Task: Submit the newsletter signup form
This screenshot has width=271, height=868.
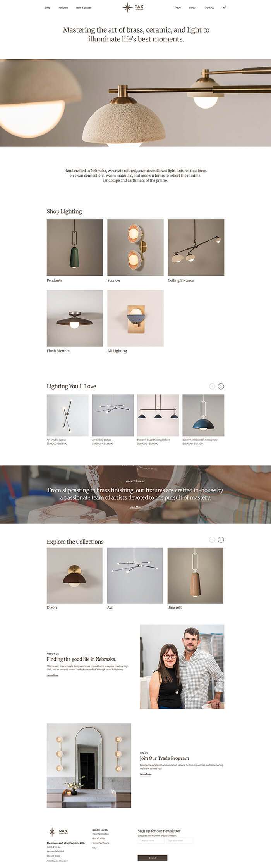Action: pyautogui.click(x=153, y=858)
